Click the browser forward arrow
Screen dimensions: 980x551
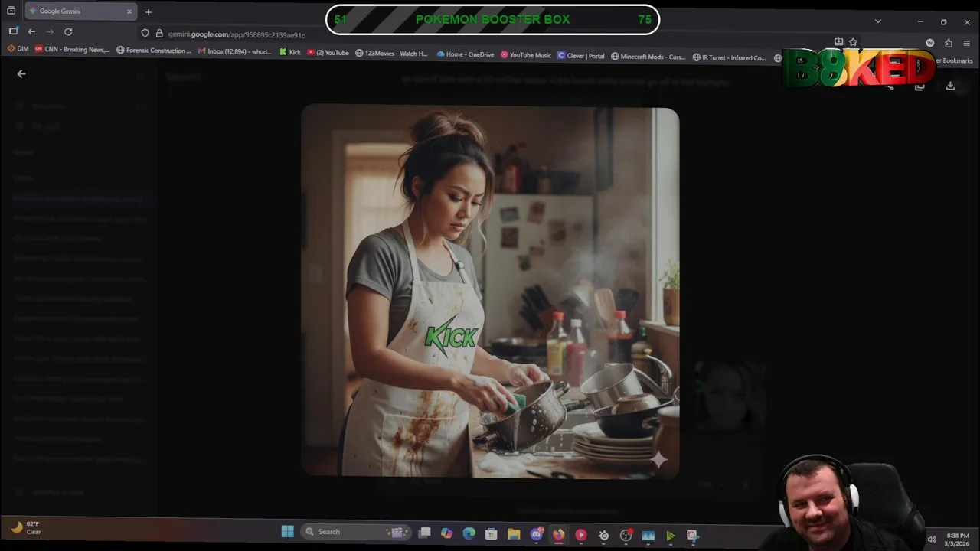pos(50,31)
